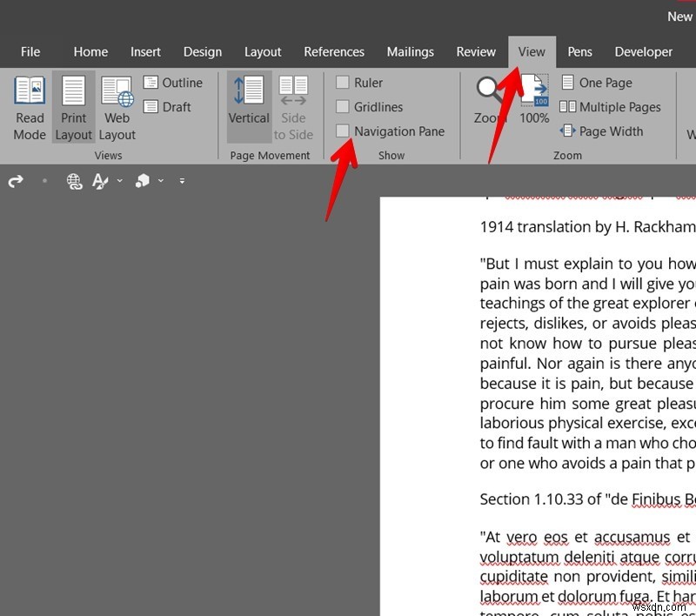The width and height of the screenshot is (696, 616).
Task: Show Multiple Pages zoom
Action: tap(611, 107)
